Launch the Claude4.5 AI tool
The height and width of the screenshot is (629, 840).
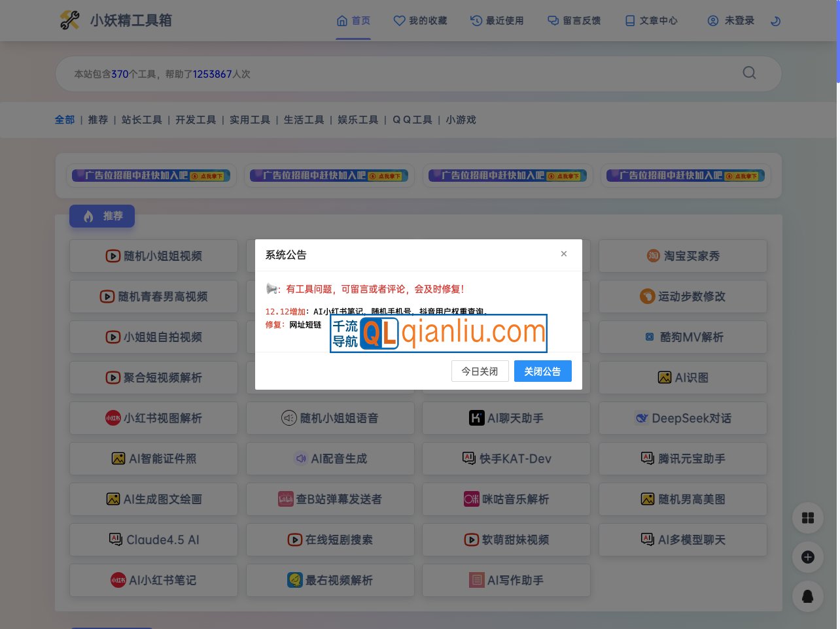[153, 539]
